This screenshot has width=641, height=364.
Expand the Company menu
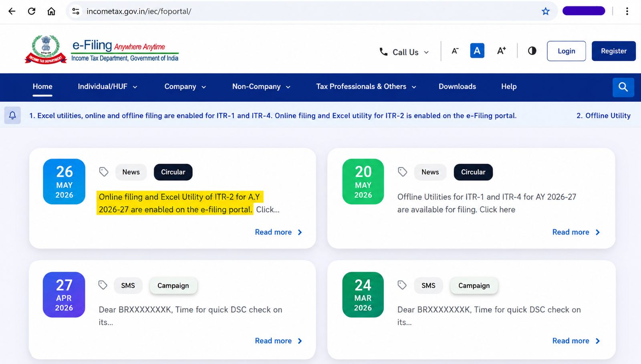tap(185, 86)
